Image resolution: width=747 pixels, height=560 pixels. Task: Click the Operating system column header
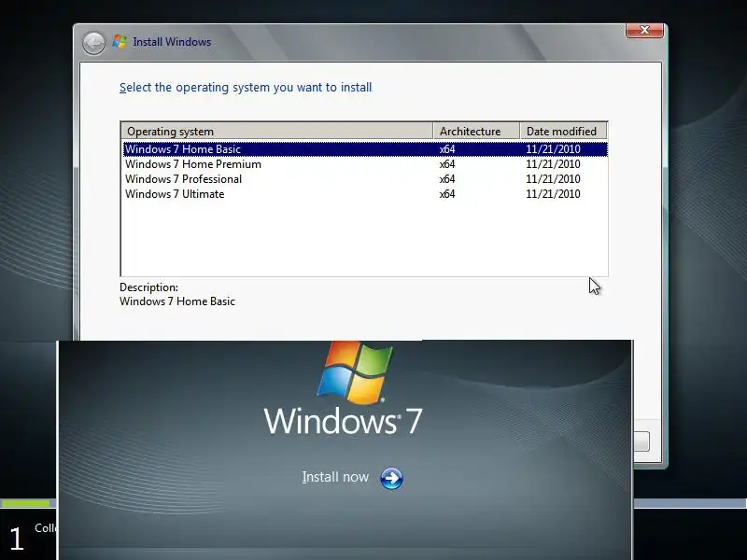coord(277,131)
